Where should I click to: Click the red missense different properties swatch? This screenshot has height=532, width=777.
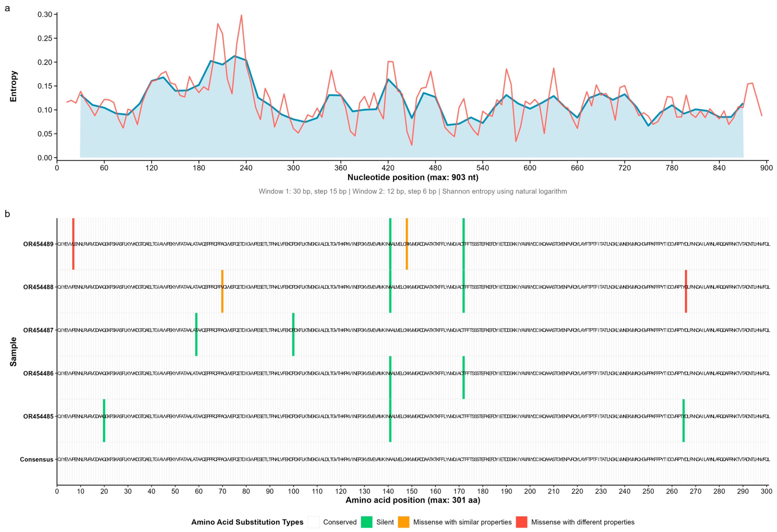(521, 522)
